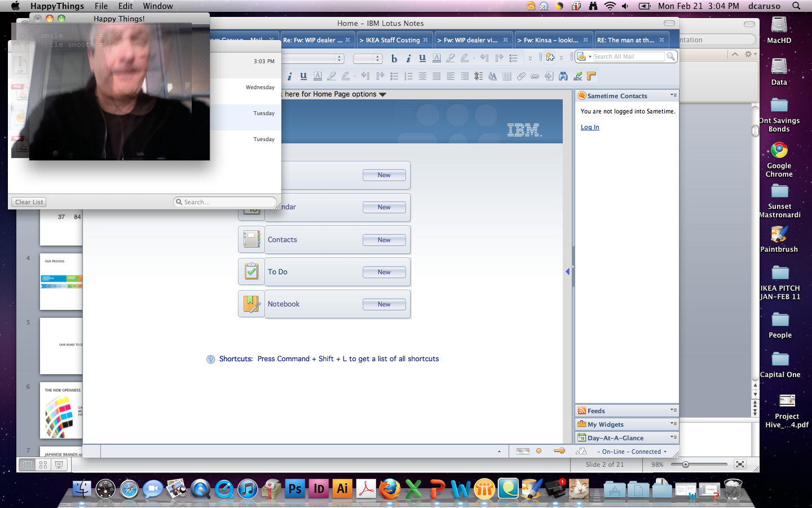Viewport: 812px width, 508px height.
Task: Click the insert table icon in toolbar
Action: point(506,76)
